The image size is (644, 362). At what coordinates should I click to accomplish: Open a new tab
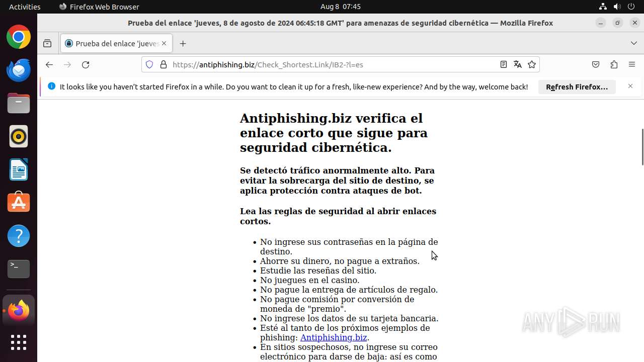(183, 44)
